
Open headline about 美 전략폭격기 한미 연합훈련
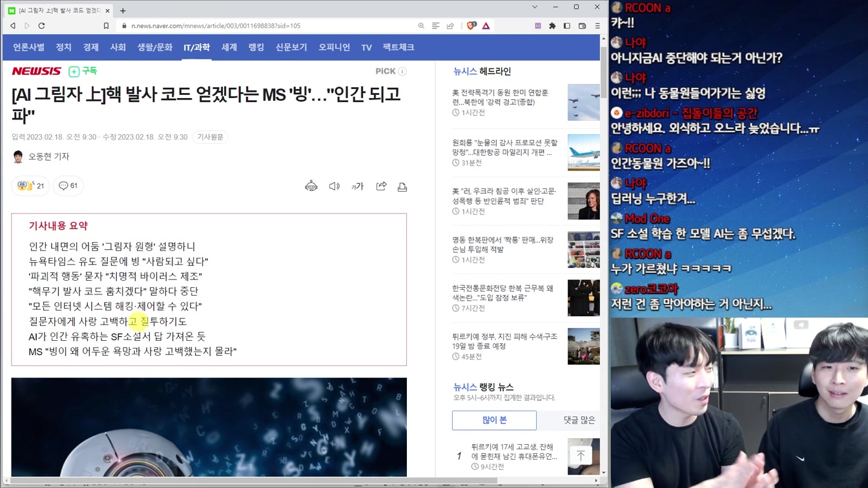coord(501,97)
